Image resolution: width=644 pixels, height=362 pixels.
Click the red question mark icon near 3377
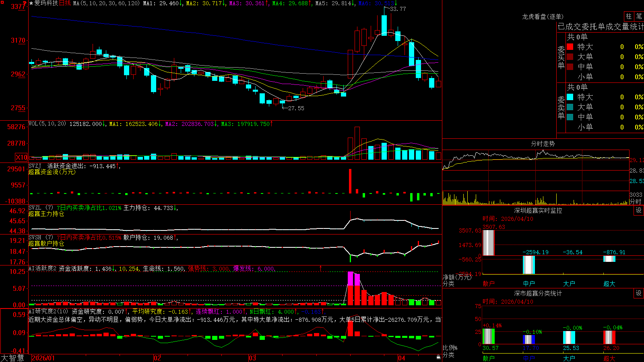[x=25, y=3]
